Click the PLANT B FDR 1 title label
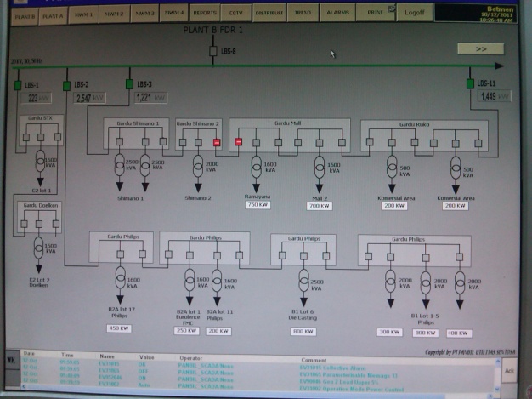Screen dimensions: 532x399 [213, 30]
